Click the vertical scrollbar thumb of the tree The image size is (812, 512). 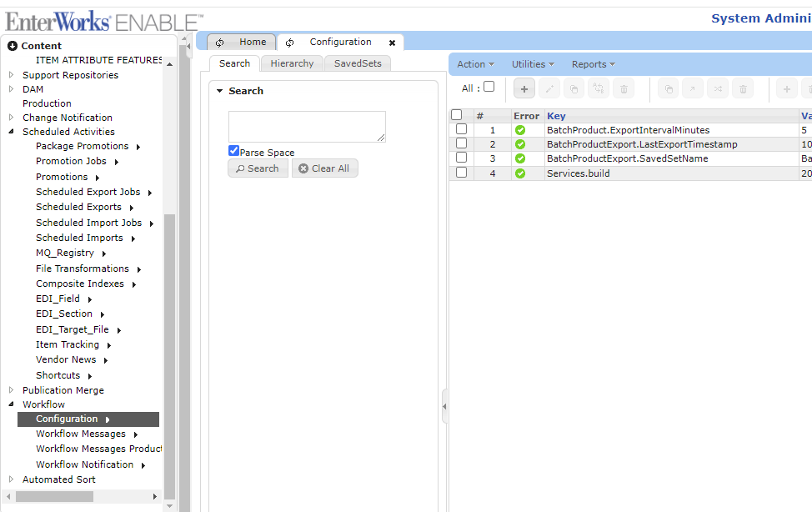click(169, 356)
